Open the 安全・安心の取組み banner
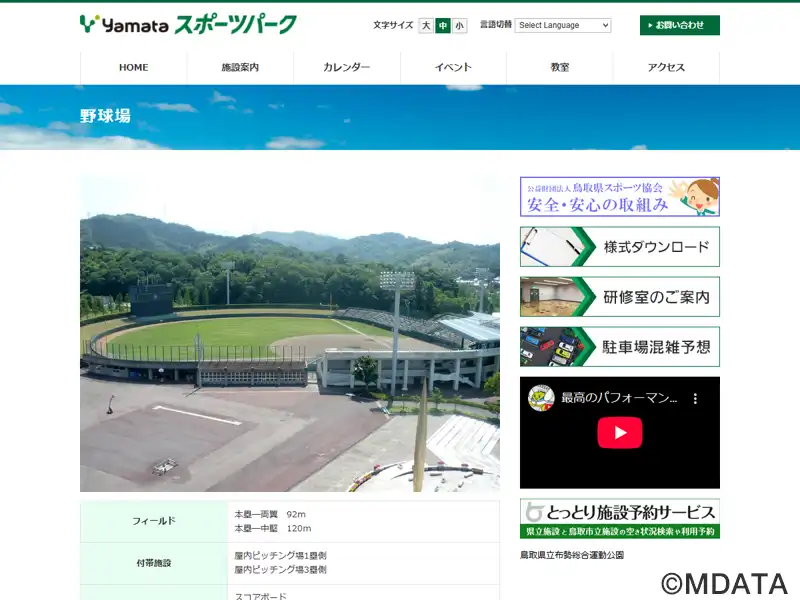 click(620, 196)
